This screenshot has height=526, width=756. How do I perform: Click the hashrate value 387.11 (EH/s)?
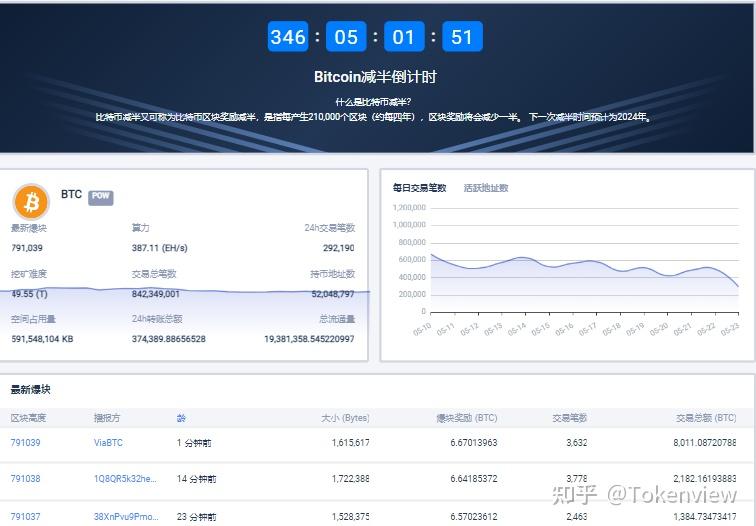(x=160, y=248)
